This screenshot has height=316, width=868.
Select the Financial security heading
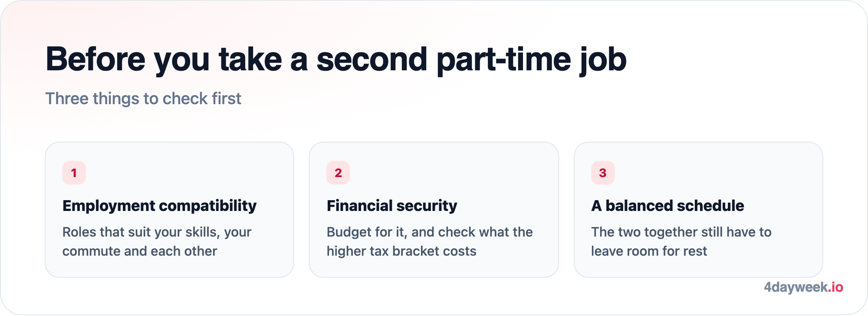tap(392, 206)
